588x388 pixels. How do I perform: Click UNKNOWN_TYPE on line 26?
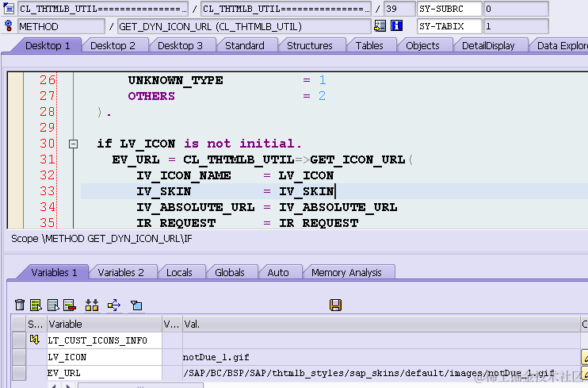point(175,80)
